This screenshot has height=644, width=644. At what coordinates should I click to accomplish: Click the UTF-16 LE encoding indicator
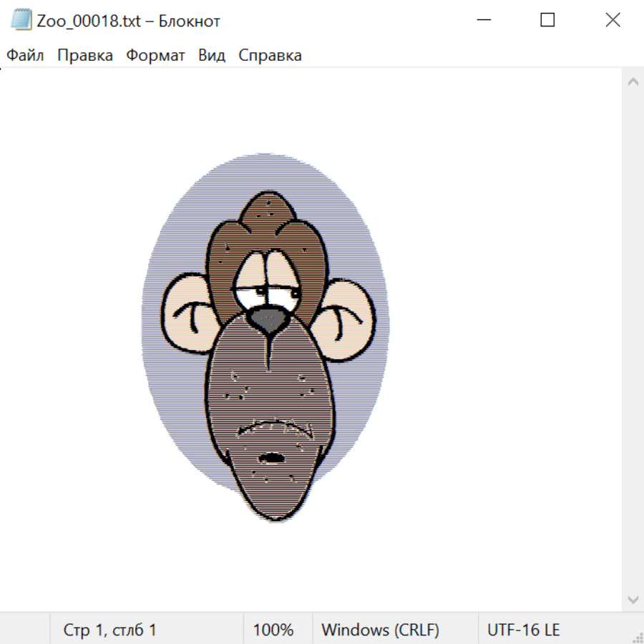(x=523, y=630)
